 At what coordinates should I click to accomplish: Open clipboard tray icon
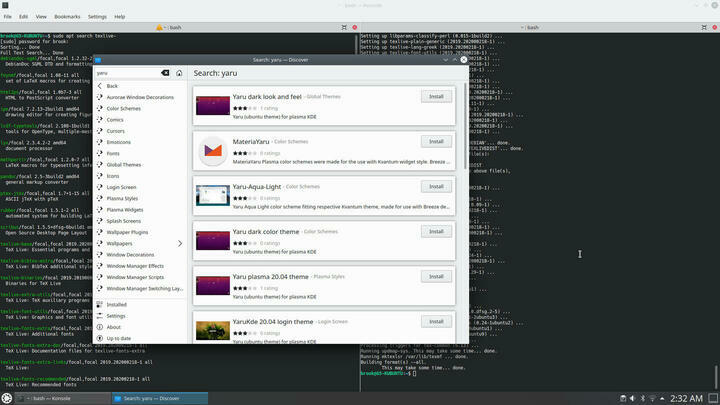coord(623,398)
